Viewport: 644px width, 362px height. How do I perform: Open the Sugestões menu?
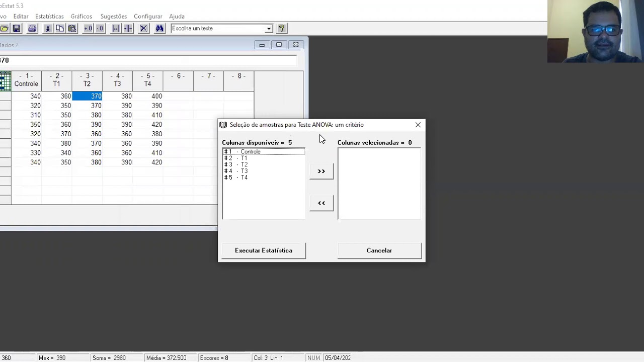pos(114,16)
